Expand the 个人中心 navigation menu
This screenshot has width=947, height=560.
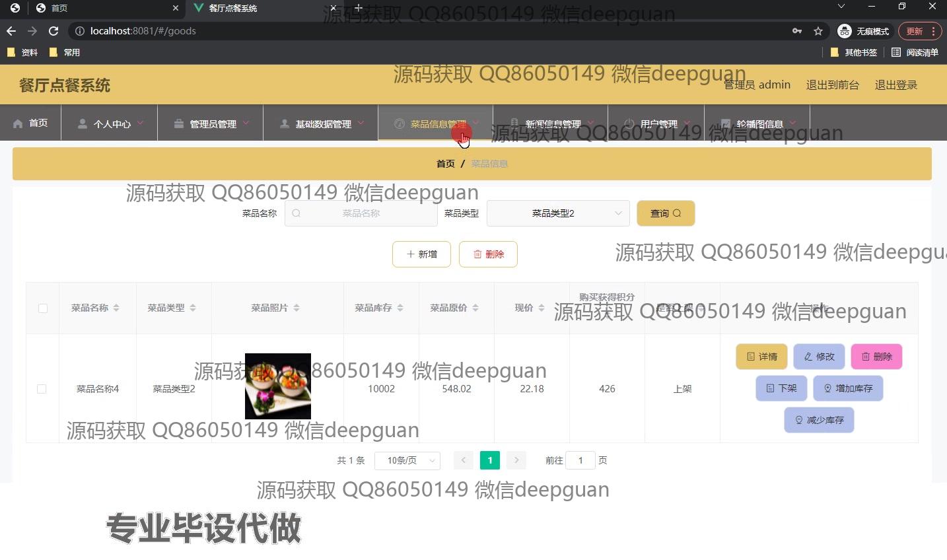[x=110, y=123]
